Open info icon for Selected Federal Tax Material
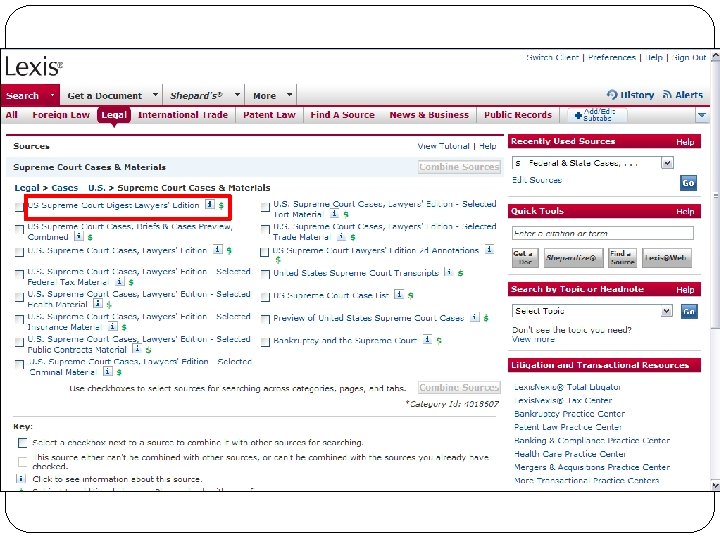 coord(119,281)
